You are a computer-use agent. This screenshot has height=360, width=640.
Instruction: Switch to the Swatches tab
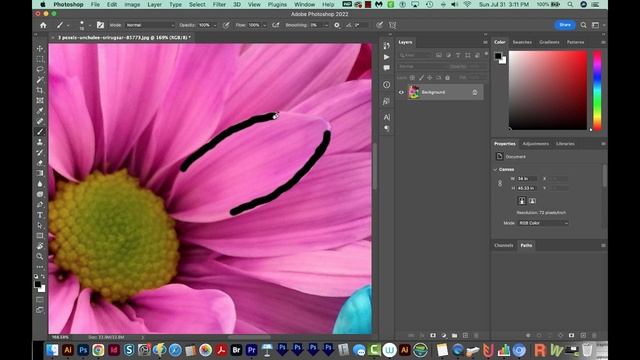click(x=522, y=42)
